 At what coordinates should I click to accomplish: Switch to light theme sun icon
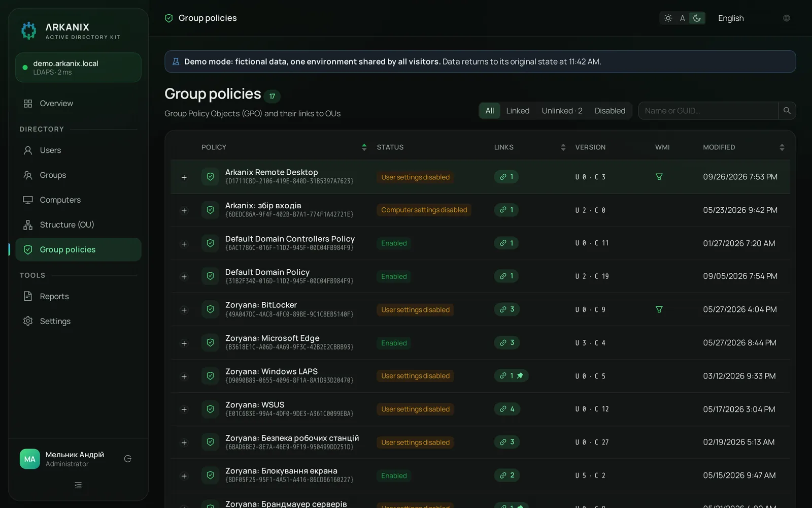point(668,18)
